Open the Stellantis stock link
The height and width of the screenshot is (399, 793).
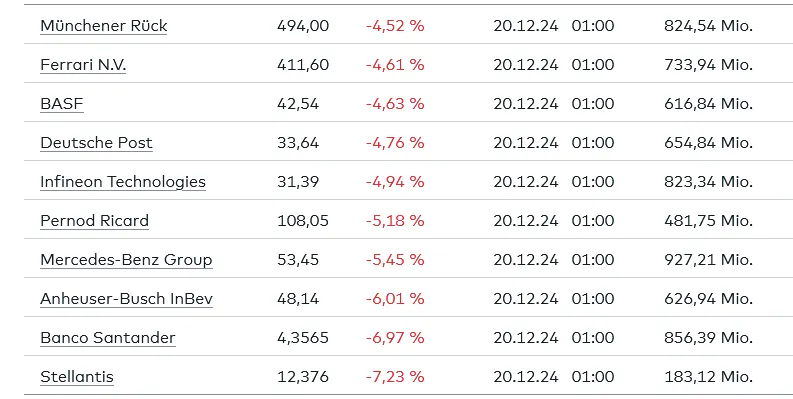tap(77, 377)
